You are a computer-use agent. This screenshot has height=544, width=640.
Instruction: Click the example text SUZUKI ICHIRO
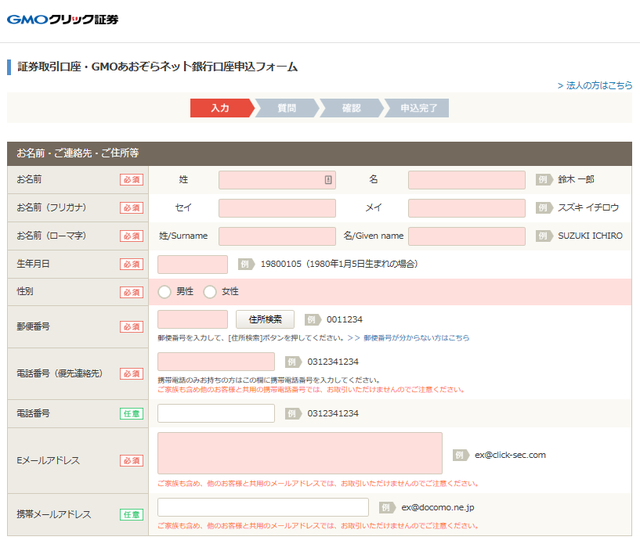click(590, 236)
